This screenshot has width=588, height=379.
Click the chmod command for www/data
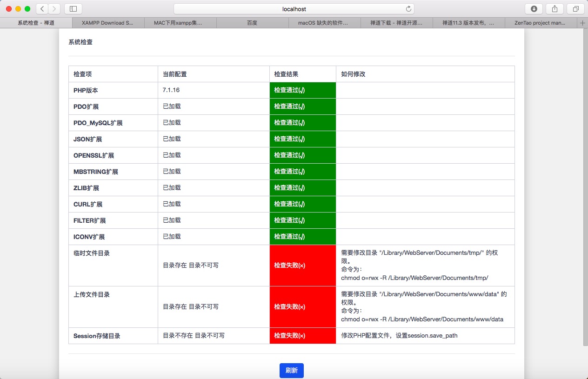point(422,319)
